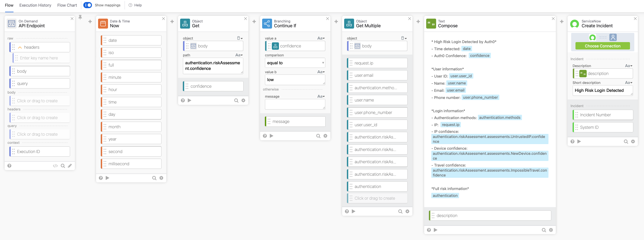
Task: Click the plus icon between Now and Get
Action: [172, 21]
